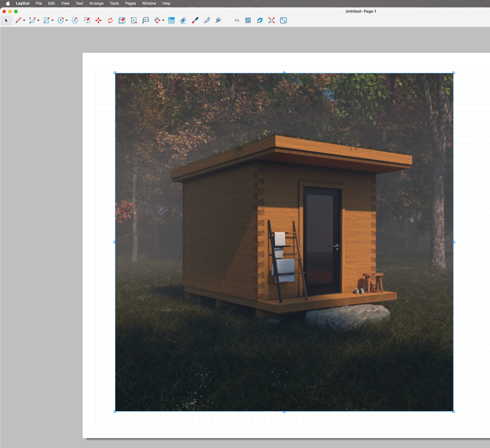Activate the Select arrow tool

tap(6, 20)
